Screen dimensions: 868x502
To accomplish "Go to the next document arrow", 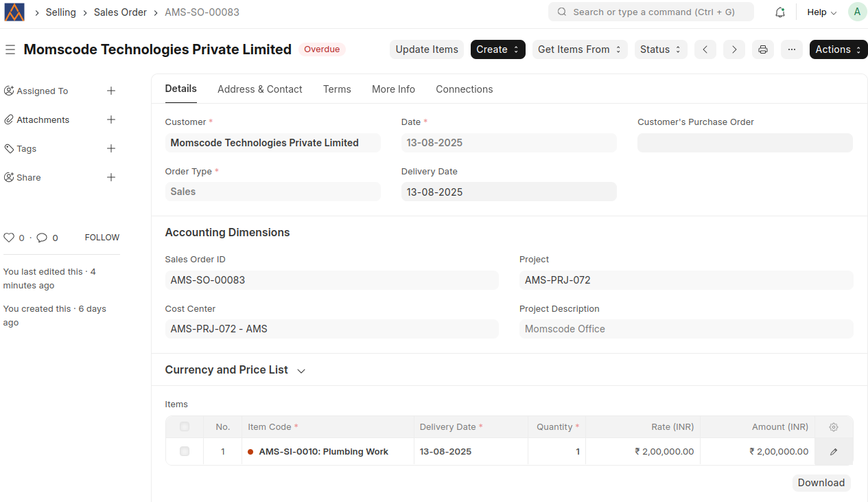I will [x=734, y=49].
